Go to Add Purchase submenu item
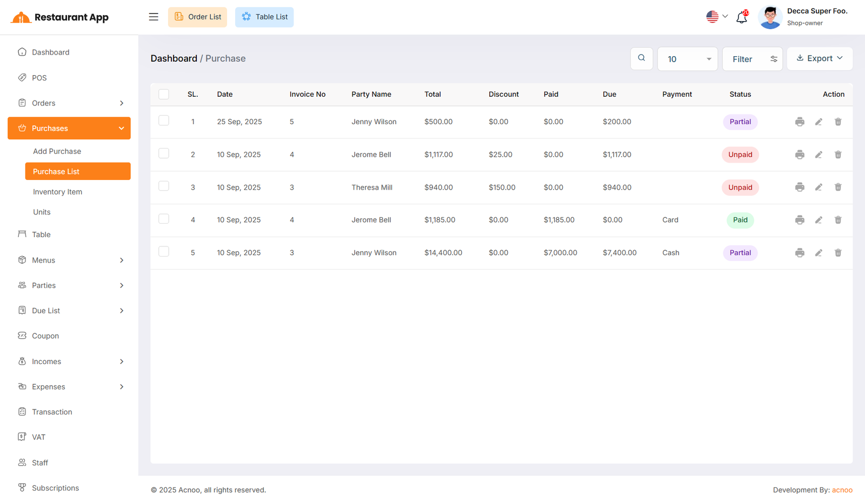 pyautogui.click(x=57, y=151)
